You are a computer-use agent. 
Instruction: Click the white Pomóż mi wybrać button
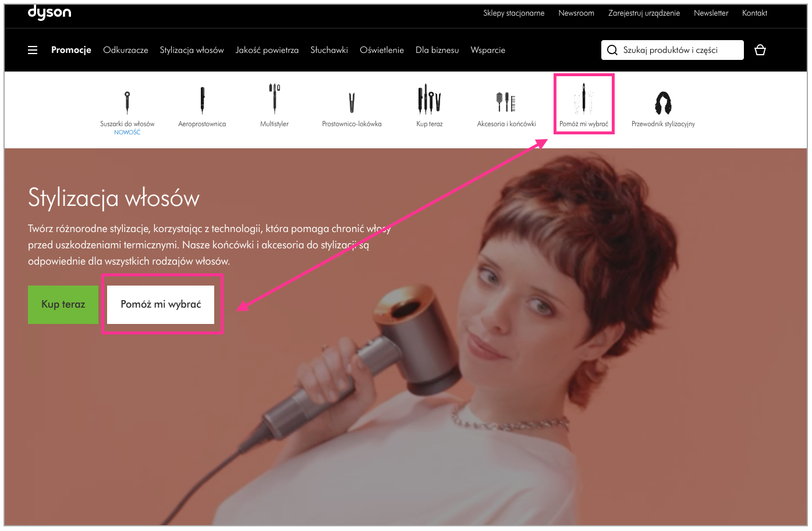(x=161, y=304)
